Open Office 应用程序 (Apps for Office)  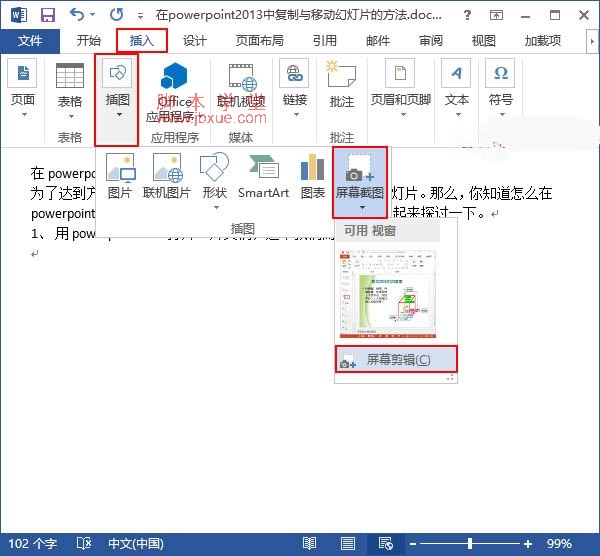[174, 92]
